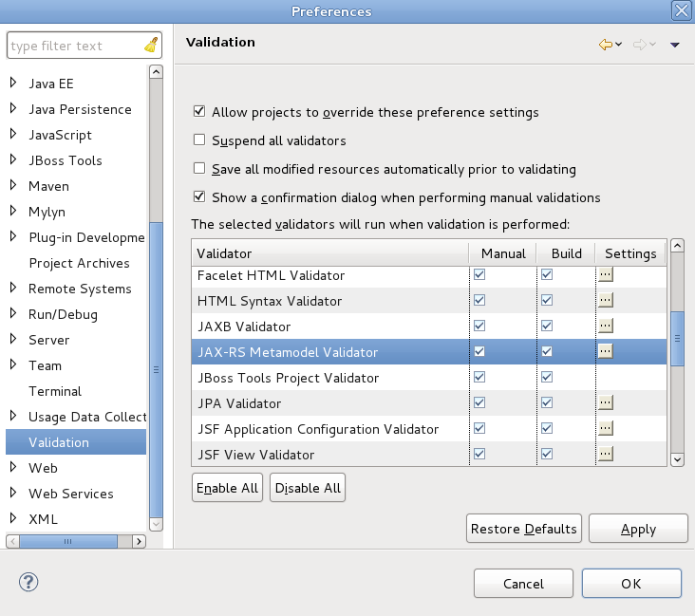Click the clear filter text broom icon
The height and width of the screenshot is (616, 695).
click(x=151, y=46)
